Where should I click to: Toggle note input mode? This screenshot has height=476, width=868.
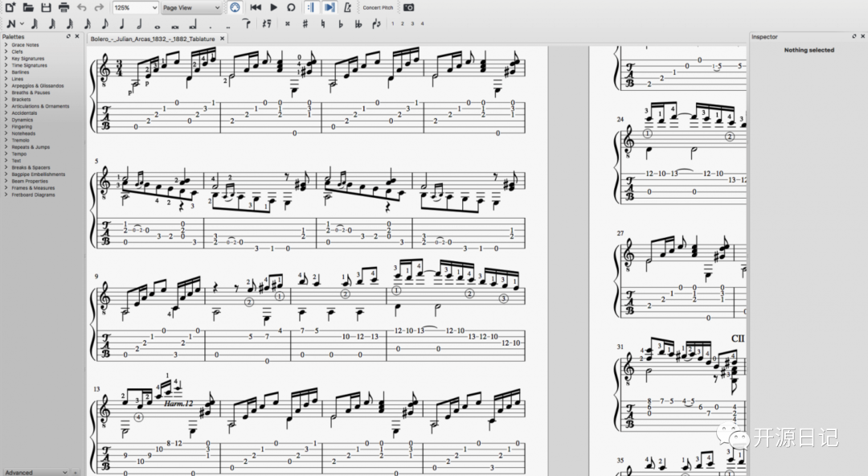pyautogui.click(x=10, y=24)
